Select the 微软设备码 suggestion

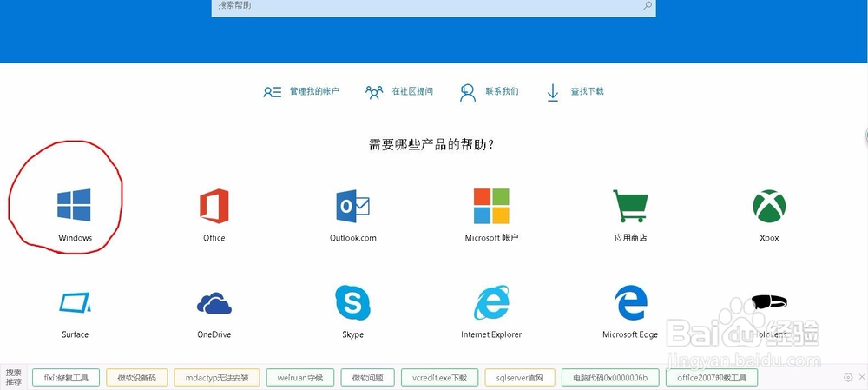(x=137, y=378)
